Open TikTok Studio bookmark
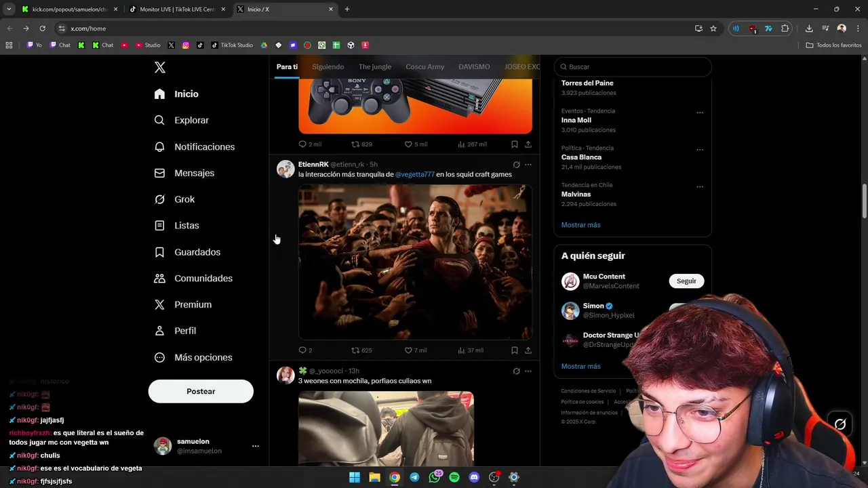Viewport: 868px width, 488px height. (x=232, y=45)
